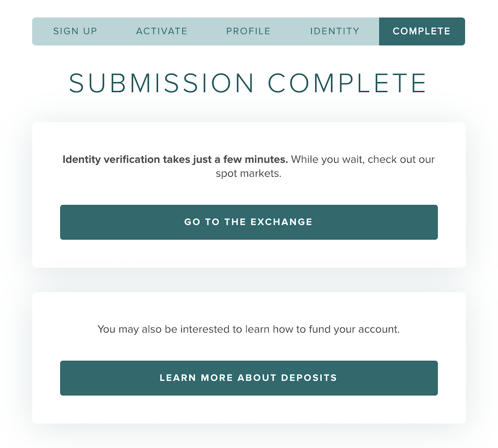498x448 pixels.
Task: Open the Profile step tab
Action: 248,31
